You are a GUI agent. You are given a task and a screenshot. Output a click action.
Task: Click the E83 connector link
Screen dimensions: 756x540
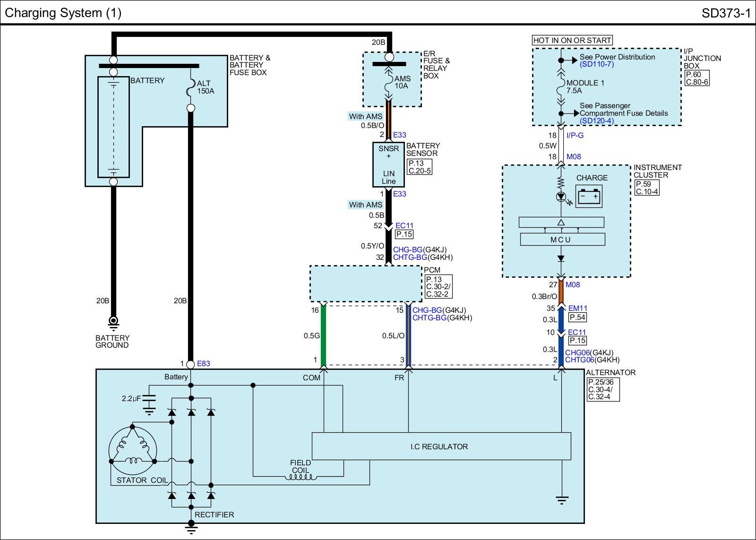point(204,364)
